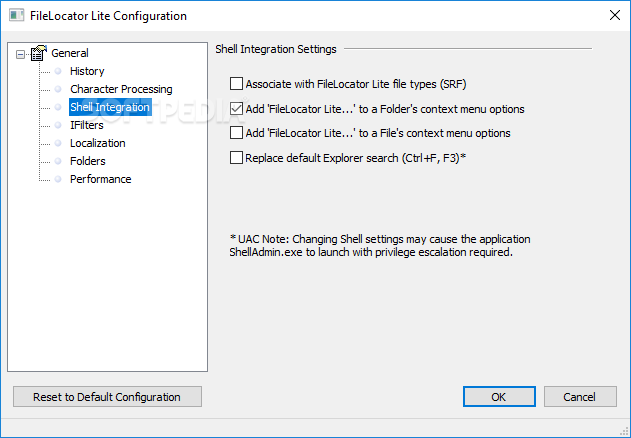The image size is (631, 438).
Task: Show the Performance settings
Action: point(101,179)
